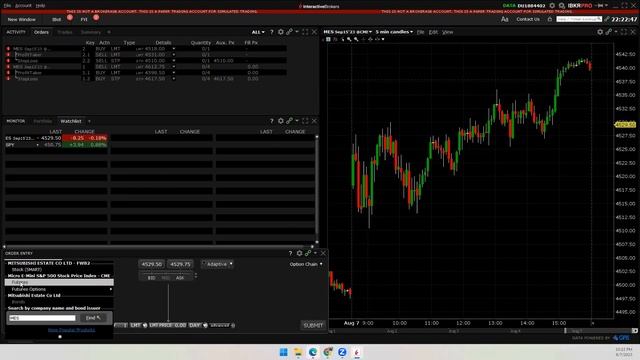The width and height of the screenshot is (640, 360).
Task: Open the File menu in title bar
Action: click(7, 6)
